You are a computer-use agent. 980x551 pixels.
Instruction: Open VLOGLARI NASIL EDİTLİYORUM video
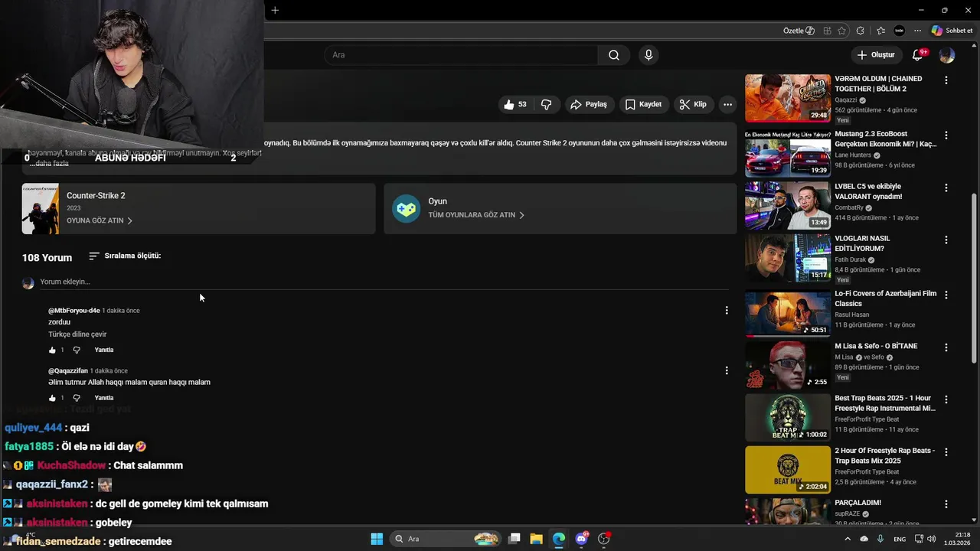pyautogui.click(x=788, y=258)
